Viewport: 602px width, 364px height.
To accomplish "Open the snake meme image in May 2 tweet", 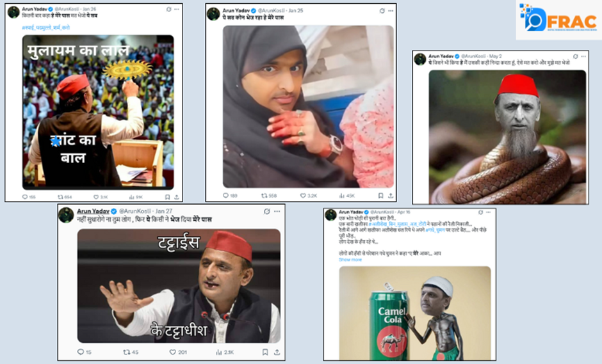I will pyautogui.click(x=507, y=136).
